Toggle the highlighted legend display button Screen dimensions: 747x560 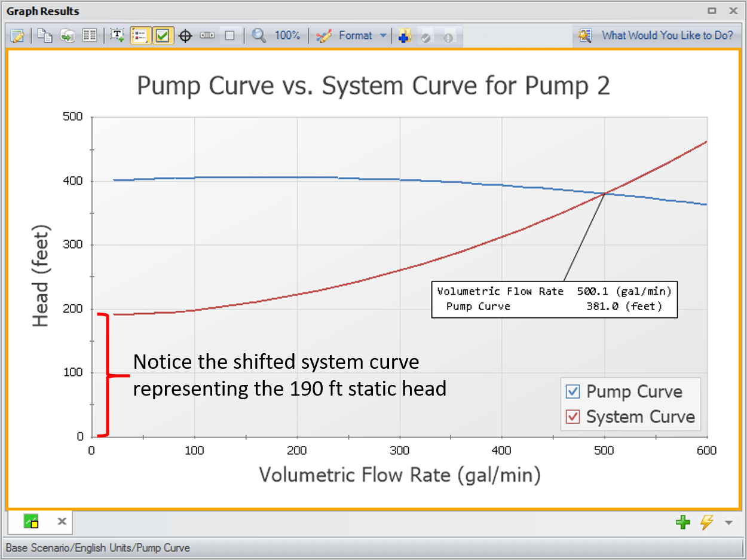tap(139, 36)
